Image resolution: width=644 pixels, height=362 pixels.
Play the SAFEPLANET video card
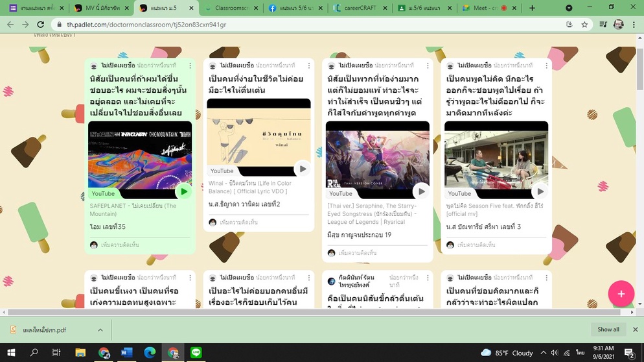(x=183, y=191)
